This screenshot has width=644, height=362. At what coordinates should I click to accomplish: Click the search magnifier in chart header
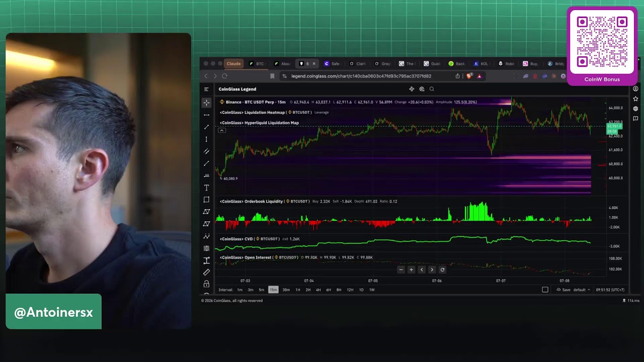coord(432,89)
